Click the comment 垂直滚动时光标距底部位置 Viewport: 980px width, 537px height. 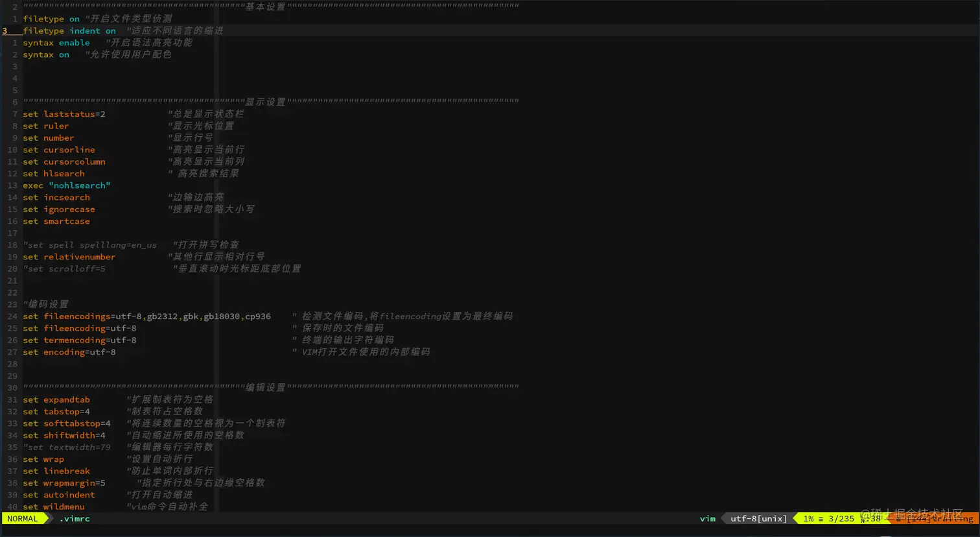[237, 268]
